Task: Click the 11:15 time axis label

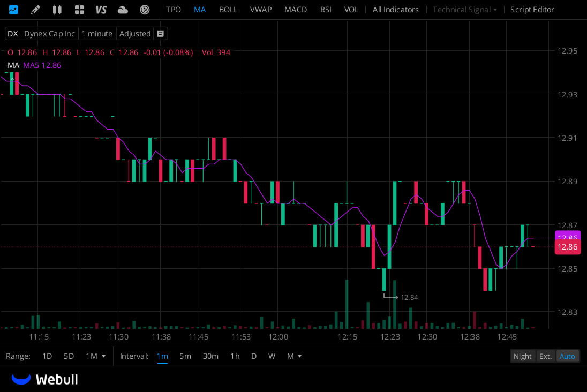Action: click(39, 337)
